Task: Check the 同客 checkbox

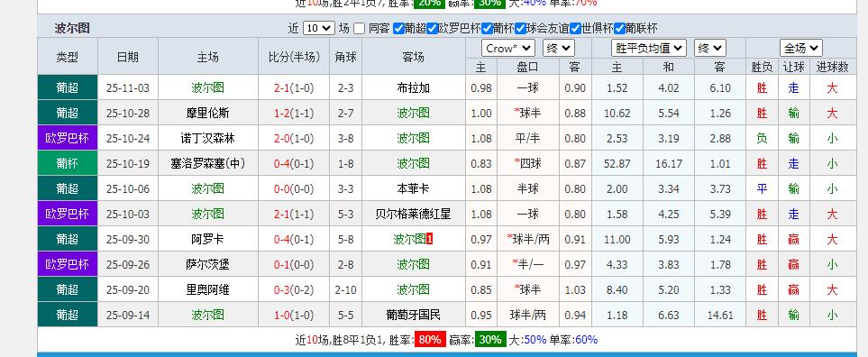Action: click(x=360, y=28)
